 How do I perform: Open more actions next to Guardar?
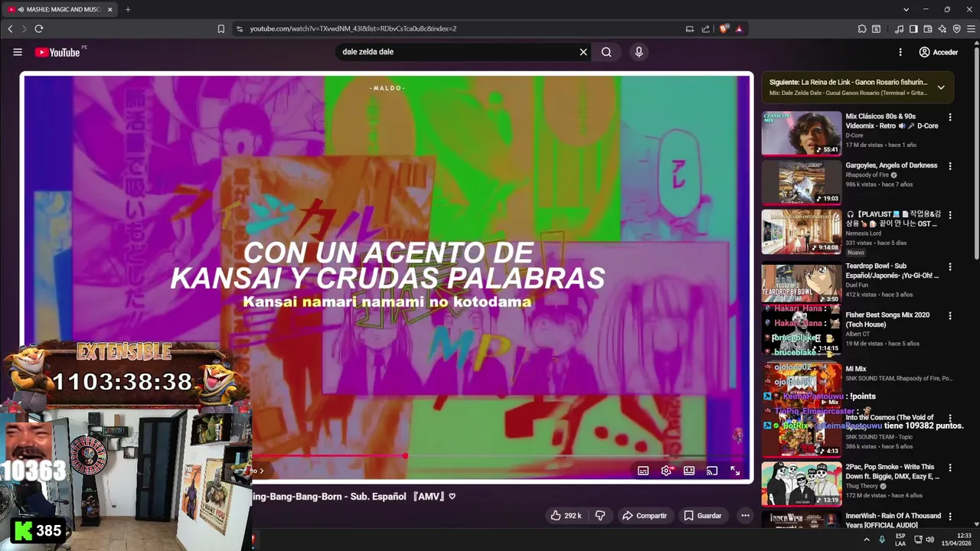[745, 516]
